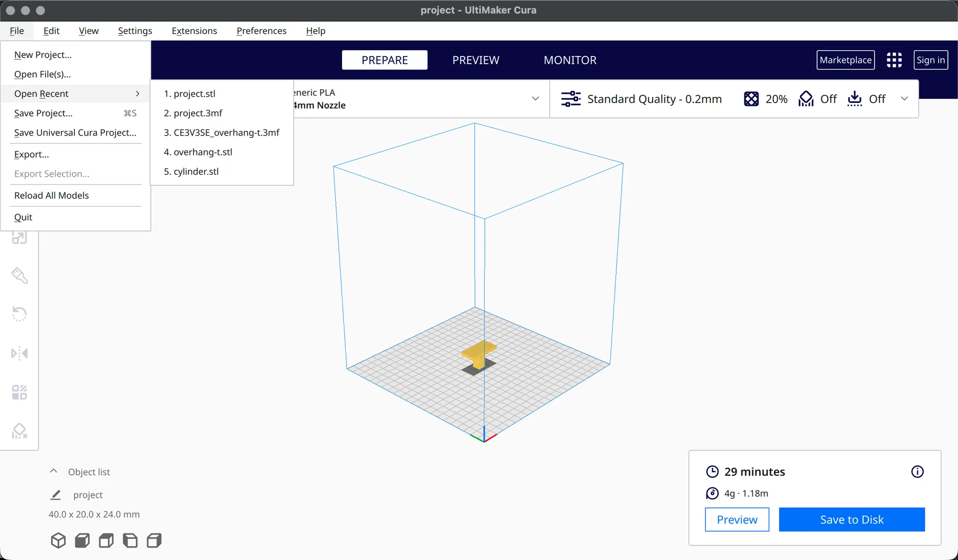Expand the print settings panel chevron

point(904,99)
